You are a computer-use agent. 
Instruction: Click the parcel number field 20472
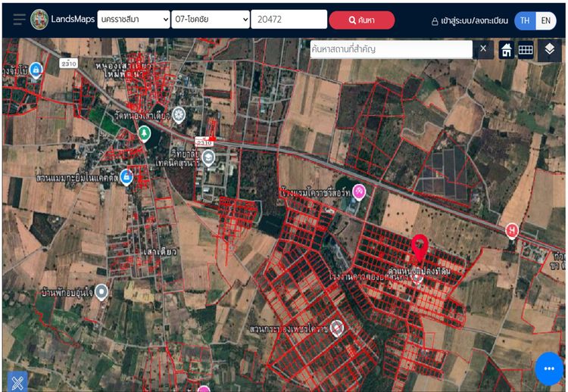[x=289, y=20]
